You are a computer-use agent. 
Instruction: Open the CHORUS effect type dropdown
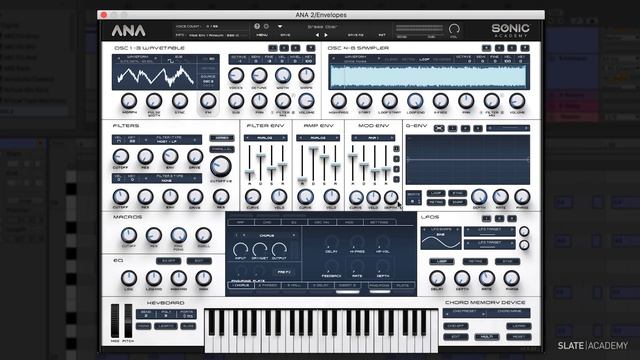tap(267, 236)
